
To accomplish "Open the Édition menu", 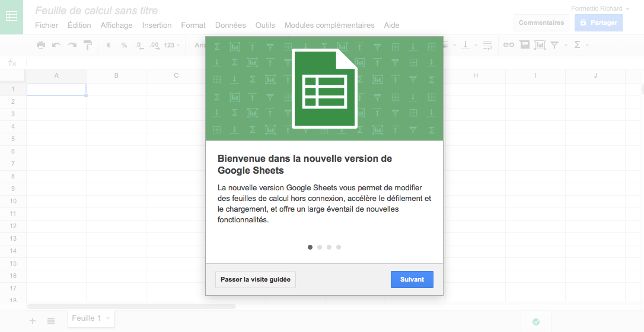I will [79, 25].
